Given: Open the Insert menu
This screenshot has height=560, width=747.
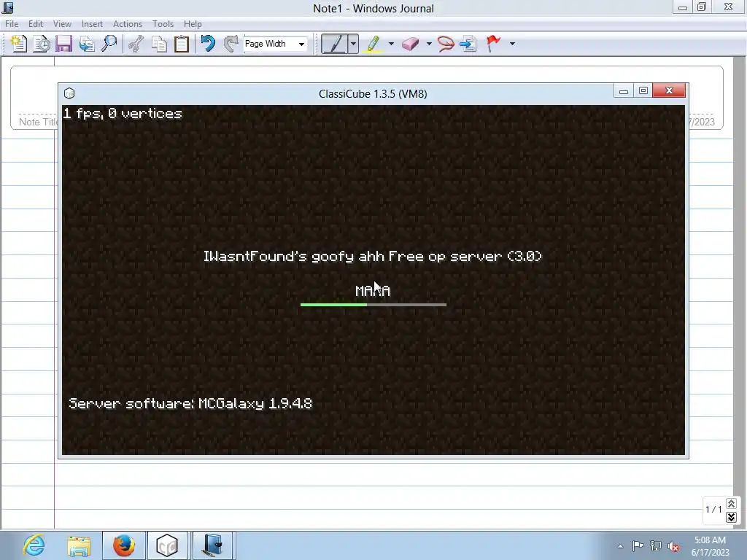Looking at the screenshot, I should click(x=92, y=24).
